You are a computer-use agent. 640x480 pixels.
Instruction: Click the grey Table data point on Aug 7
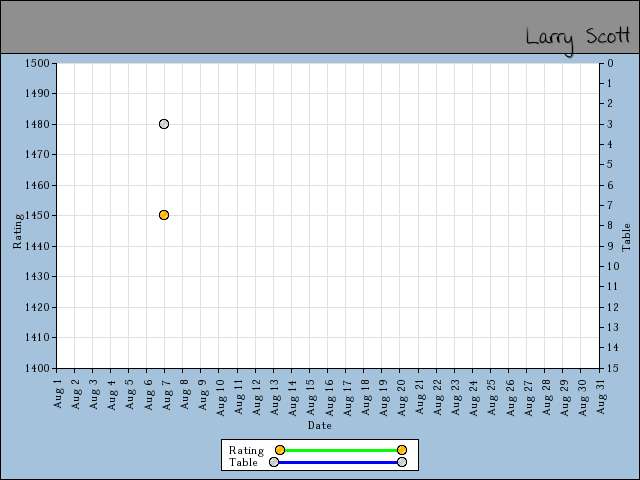[164, 124]
